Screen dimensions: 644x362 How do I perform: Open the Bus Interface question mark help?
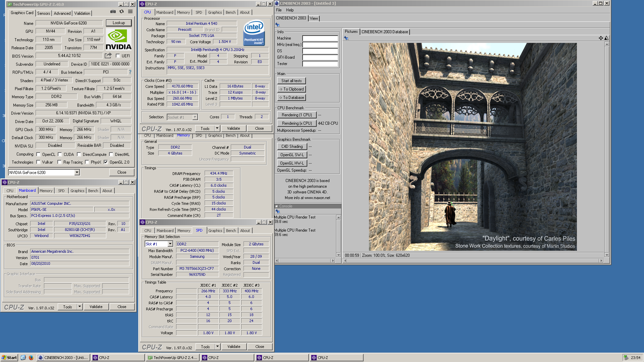[130, 72]
